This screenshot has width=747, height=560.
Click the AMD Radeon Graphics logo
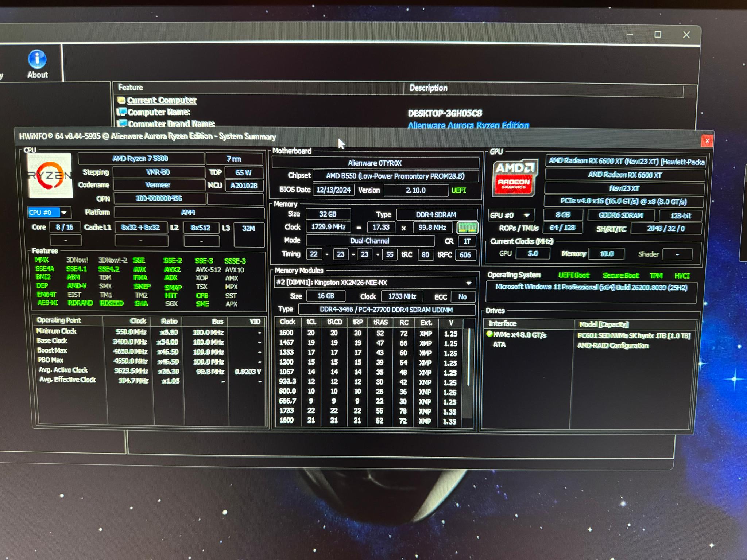[x=514, y=178]
